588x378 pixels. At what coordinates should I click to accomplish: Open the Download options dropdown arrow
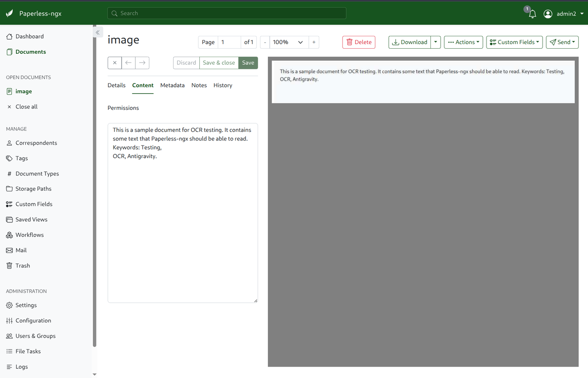pyautogui.click(x=435, y=42)
